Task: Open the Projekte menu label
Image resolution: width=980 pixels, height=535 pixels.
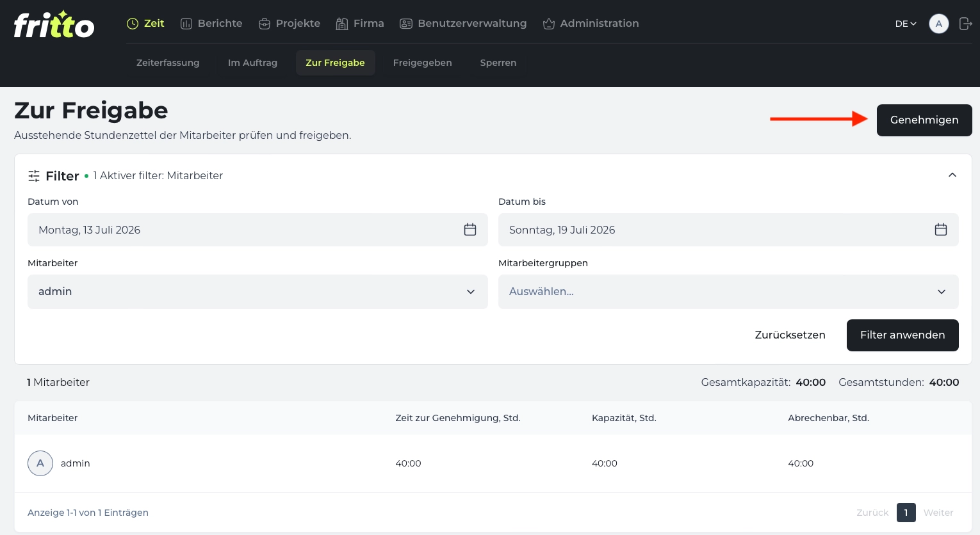Action: 298,24
